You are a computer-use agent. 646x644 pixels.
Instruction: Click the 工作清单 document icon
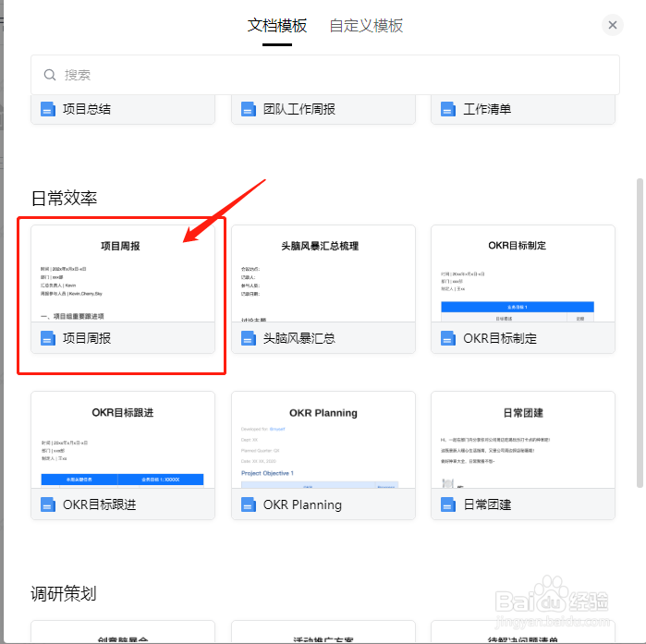coord(448,110)
